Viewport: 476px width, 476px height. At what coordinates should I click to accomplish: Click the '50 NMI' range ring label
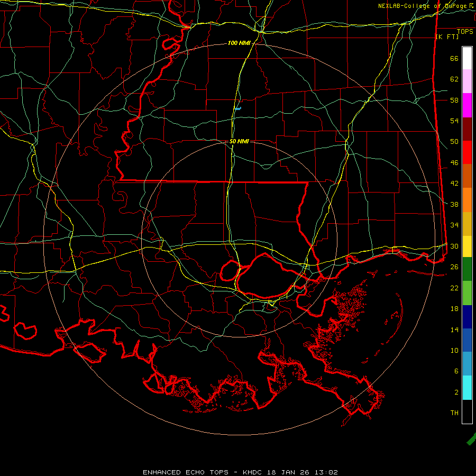click(239, 141)
